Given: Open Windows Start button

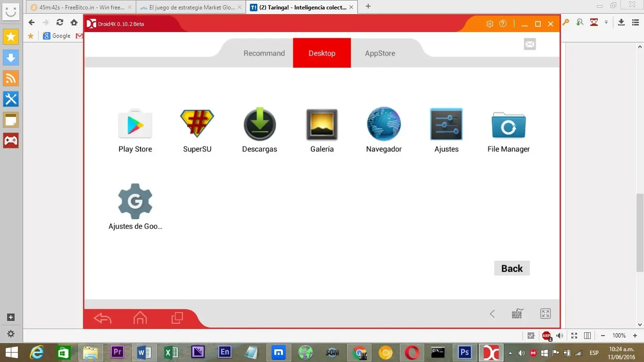Looking at the screenshot, I should pos(11,353).
